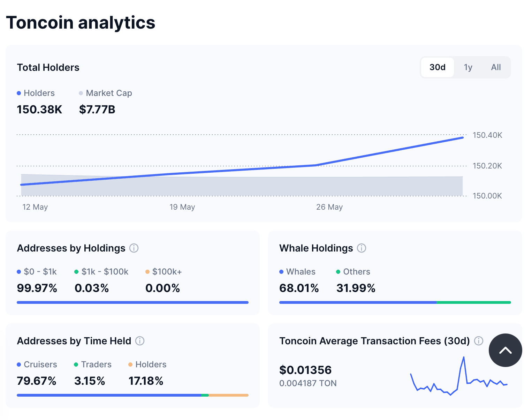Click the Whales legend label
The width and height of the screenshot is (532, 420).
297,272
